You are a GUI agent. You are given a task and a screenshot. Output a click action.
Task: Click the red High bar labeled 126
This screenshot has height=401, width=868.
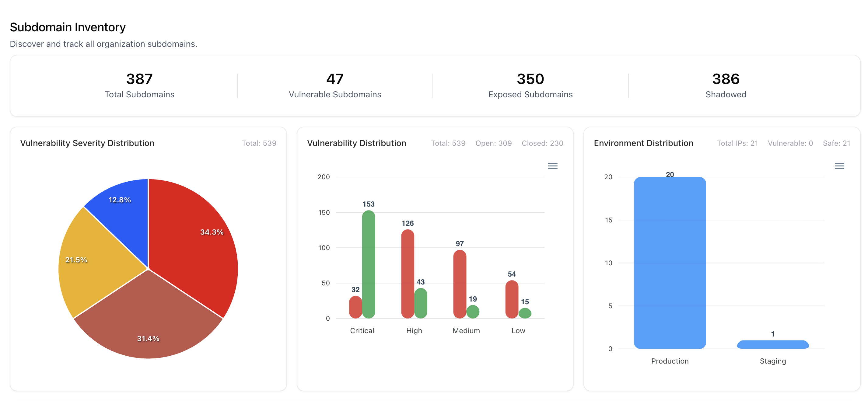click(408, 274)
